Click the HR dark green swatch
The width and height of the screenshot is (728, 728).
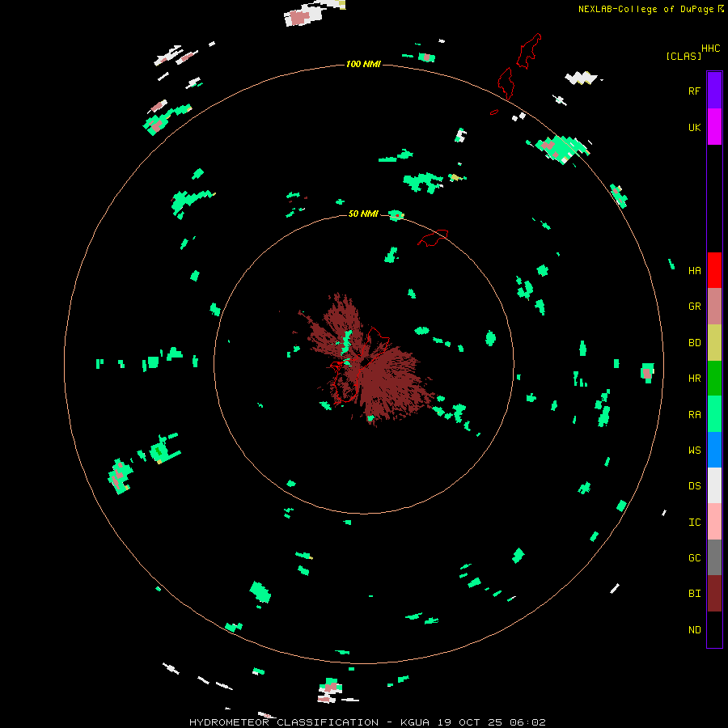[x=714, y=379]
